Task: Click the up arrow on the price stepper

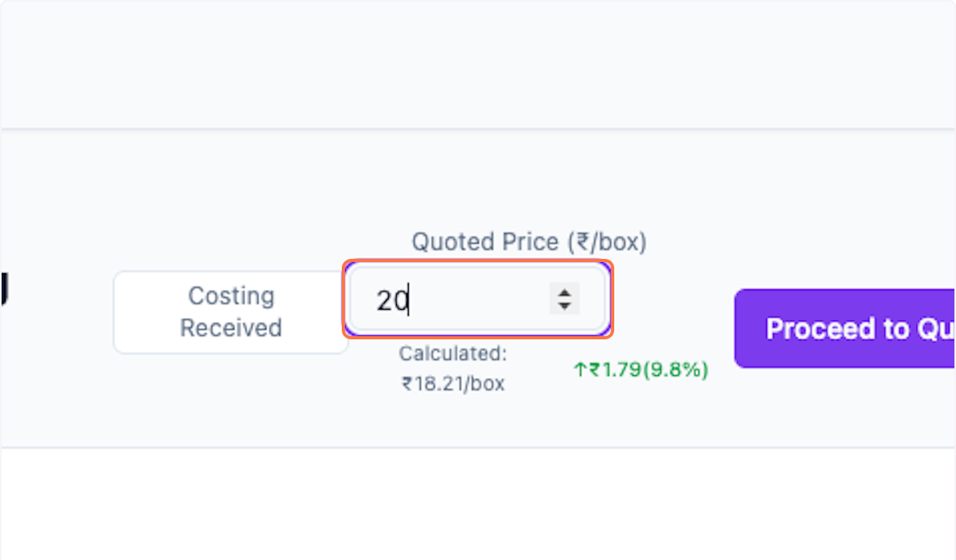Action: [x=564, y=292]
